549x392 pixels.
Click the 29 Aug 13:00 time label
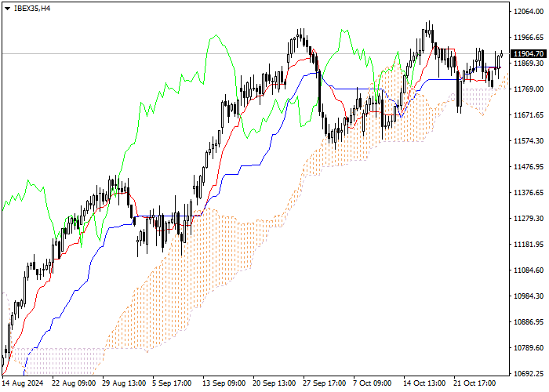tap(124, 383)
